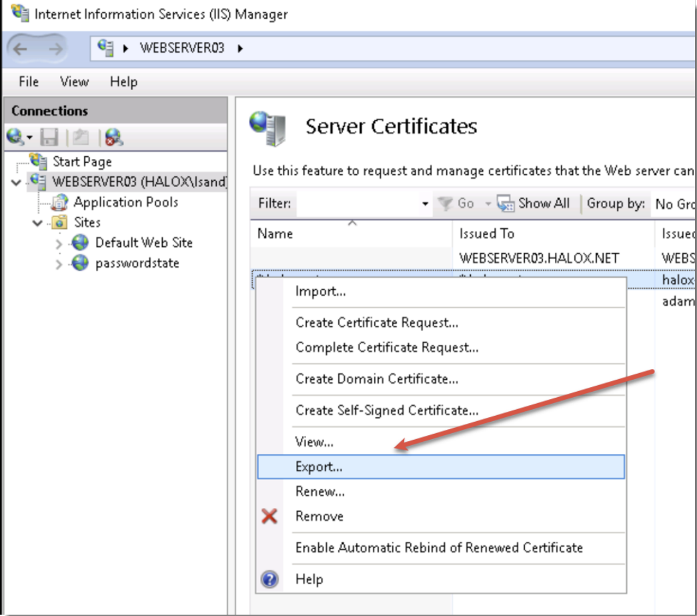The width and height of the screenshot is (697, 616).
Task: Choose Help in context menu
Action: coord(441,579)
